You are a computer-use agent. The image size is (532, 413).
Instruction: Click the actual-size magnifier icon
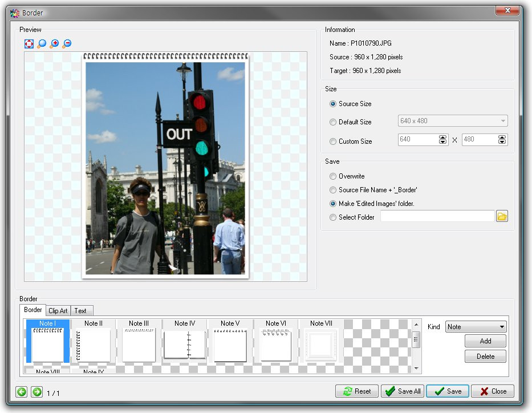pyautogui.click(x=42, y=43)
